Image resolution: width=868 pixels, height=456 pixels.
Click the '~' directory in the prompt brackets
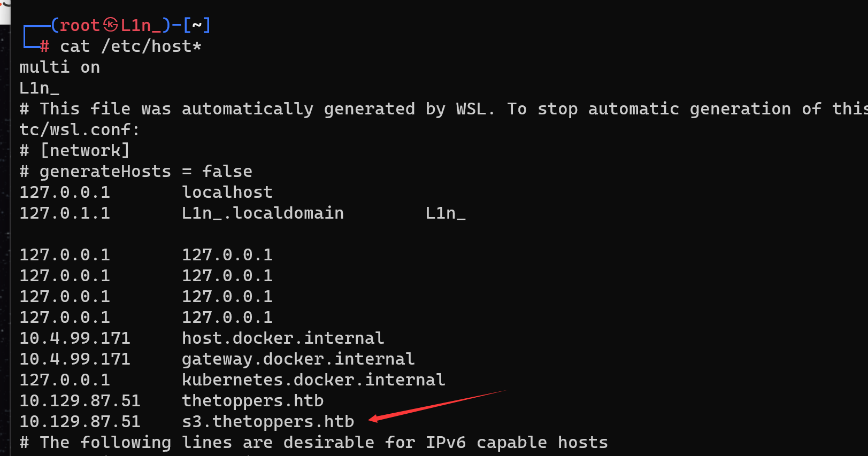[197, 25]
